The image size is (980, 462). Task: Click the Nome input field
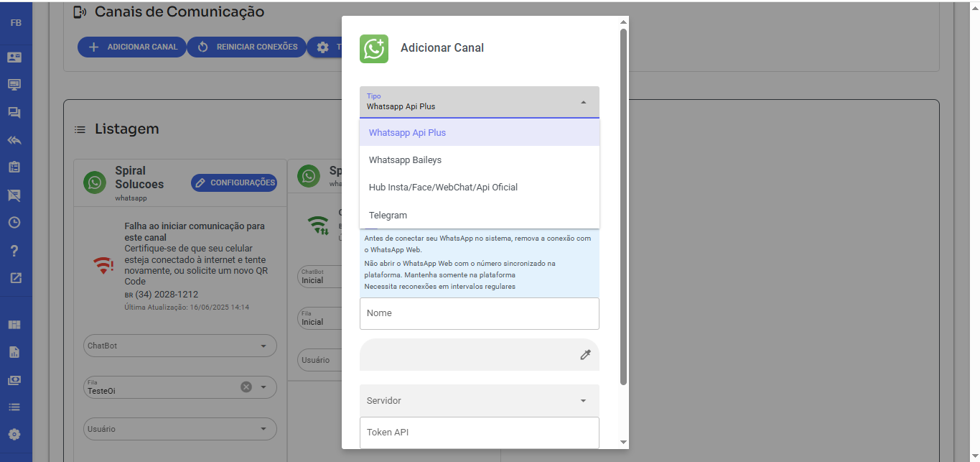click(479, 313)
